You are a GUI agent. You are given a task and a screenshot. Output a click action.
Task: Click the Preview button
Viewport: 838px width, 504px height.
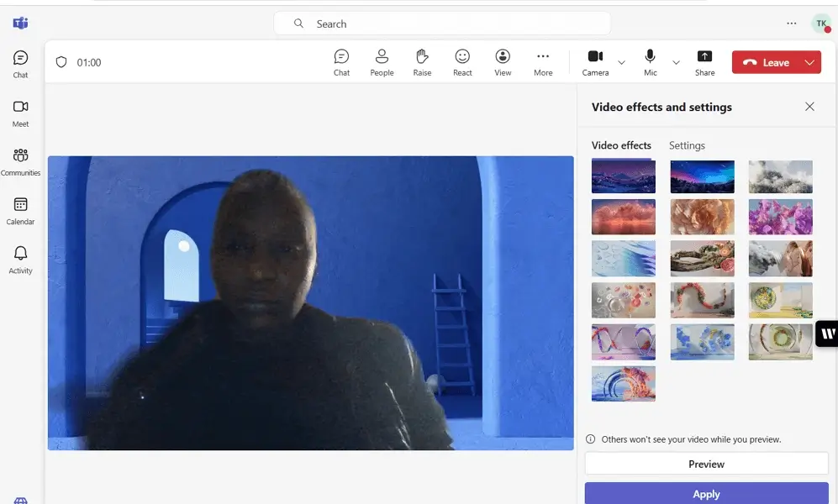tap(706, 464)
